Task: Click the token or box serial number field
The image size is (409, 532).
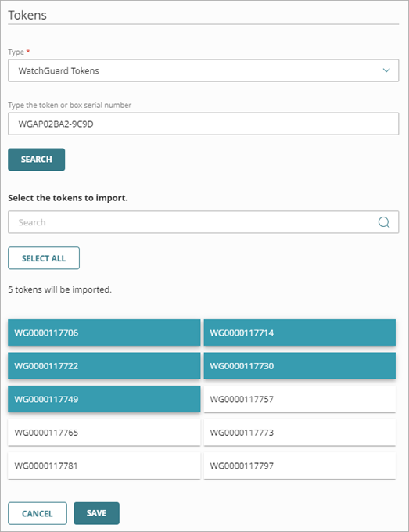Action: pos(203,124)
